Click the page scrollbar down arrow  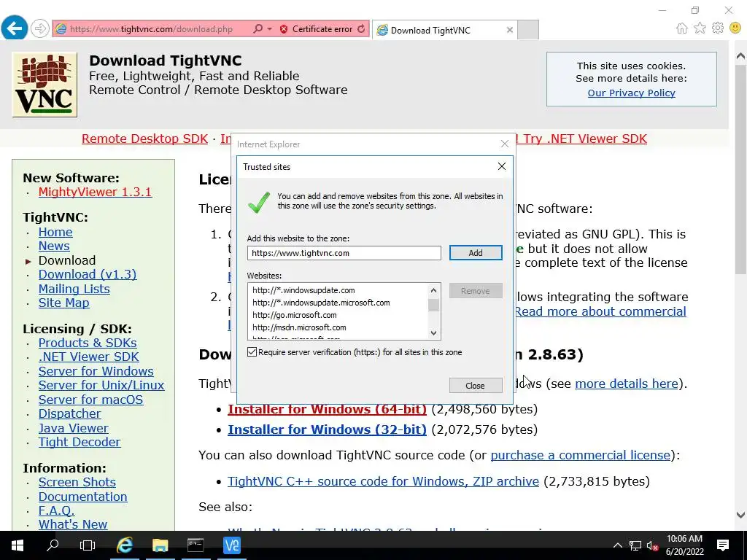click(741, 515)
